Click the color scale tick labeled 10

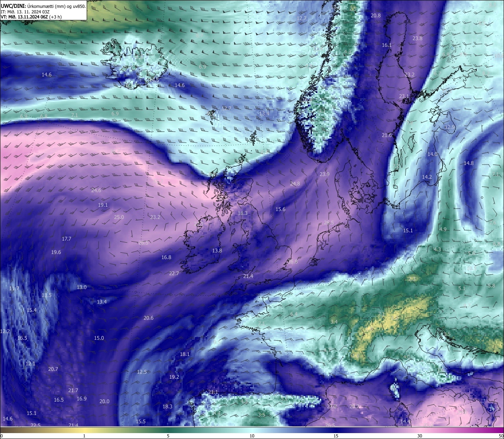[252, 436]
